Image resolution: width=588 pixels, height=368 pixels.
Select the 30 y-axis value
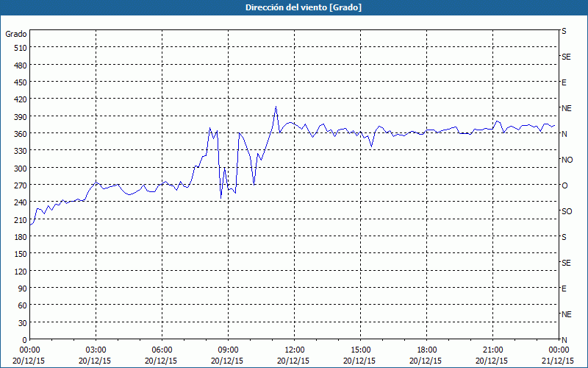coord(23,323)
